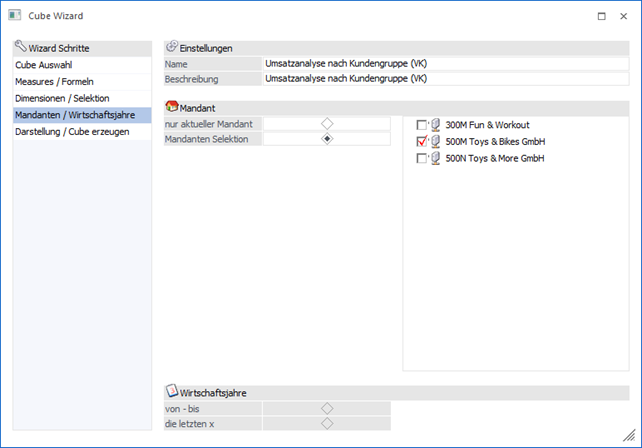
Task: Choose the 'die letzten x' option
Action: [x=326, y=423]
